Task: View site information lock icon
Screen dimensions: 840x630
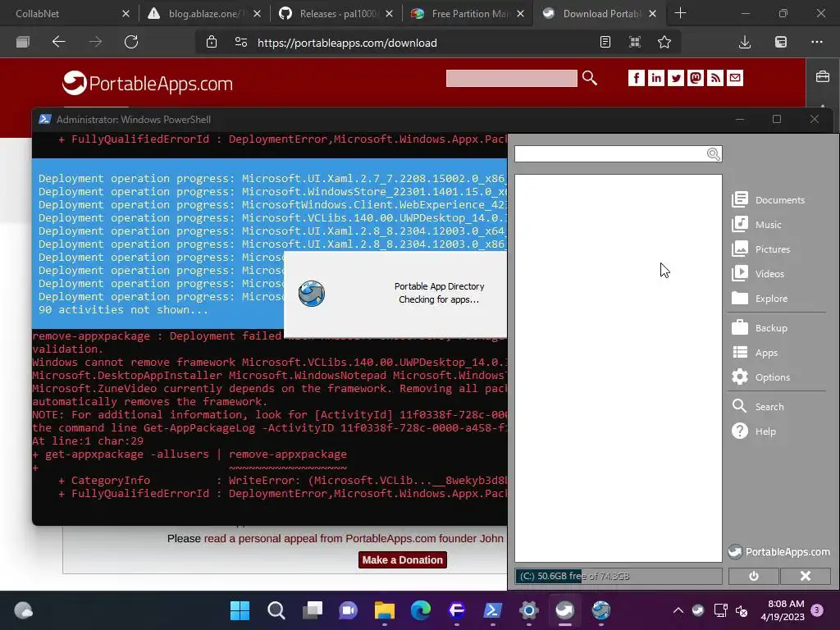Action: click(212, 43)
